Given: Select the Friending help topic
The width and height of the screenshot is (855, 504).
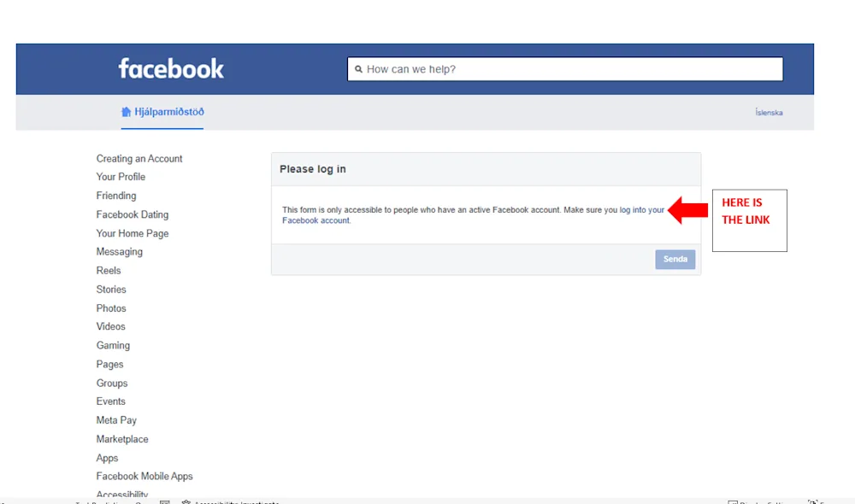Looking at the screenshot, I should 116,196.
